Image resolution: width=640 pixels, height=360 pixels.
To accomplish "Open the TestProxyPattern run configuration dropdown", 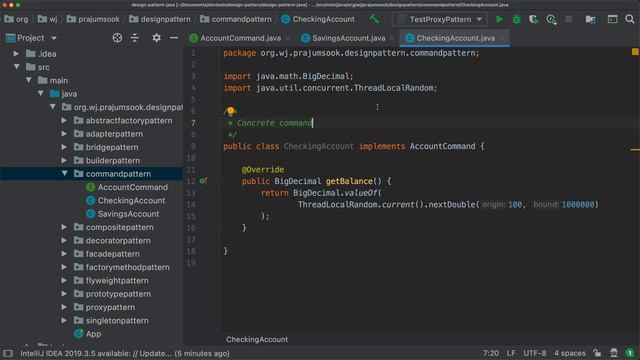I will tap(440, 19).
